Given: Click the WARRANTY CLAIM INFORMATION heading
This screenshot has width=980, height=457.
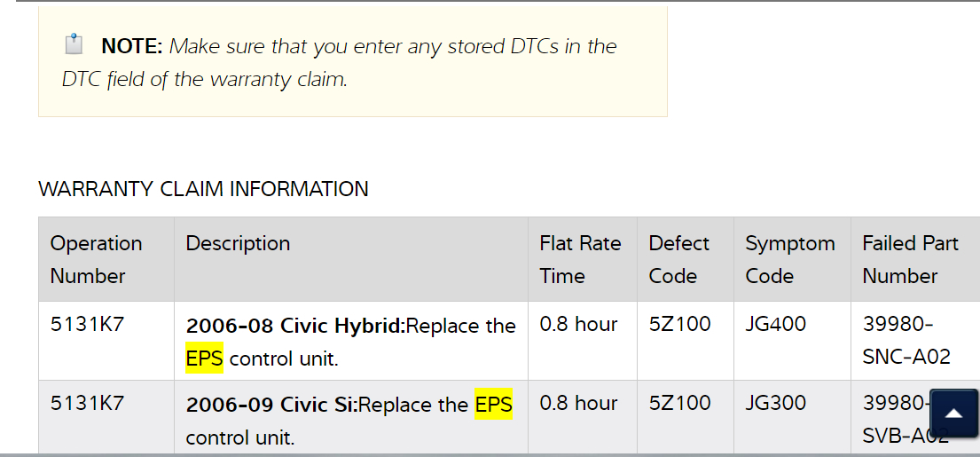Looking at the screenshot, I should point(203,189).
